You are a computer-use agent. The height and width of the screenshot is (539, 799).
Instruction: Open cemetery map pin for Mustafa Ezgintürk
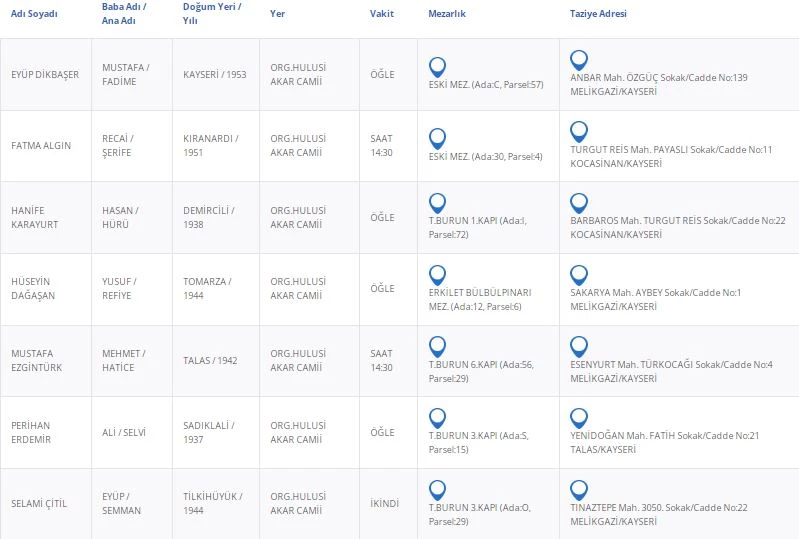click(x=436, y=347)
